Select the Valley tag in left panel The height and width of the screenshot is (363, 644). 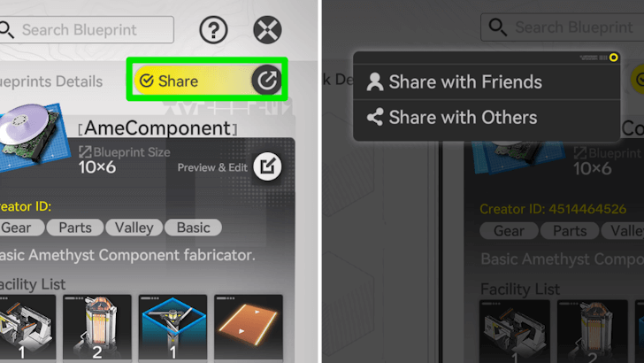[x=134, y=228]
